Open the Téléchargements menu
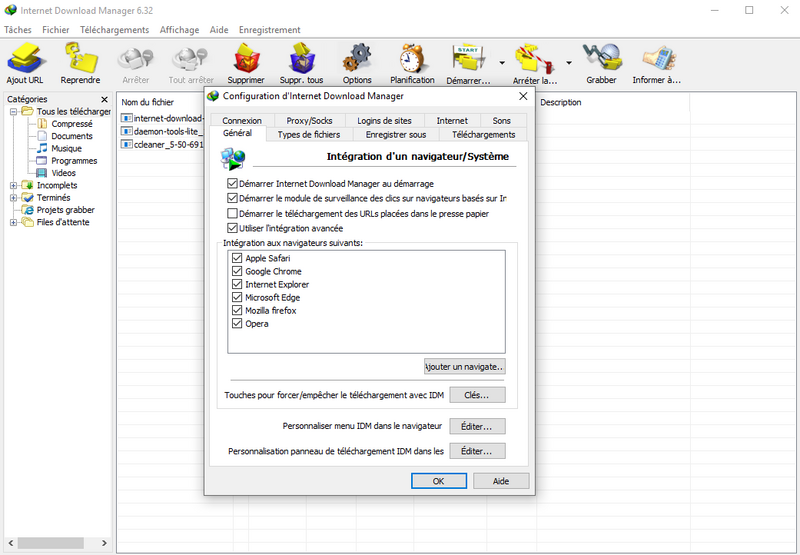This screenshot has width=800, height=555. [x=114, y=30]
